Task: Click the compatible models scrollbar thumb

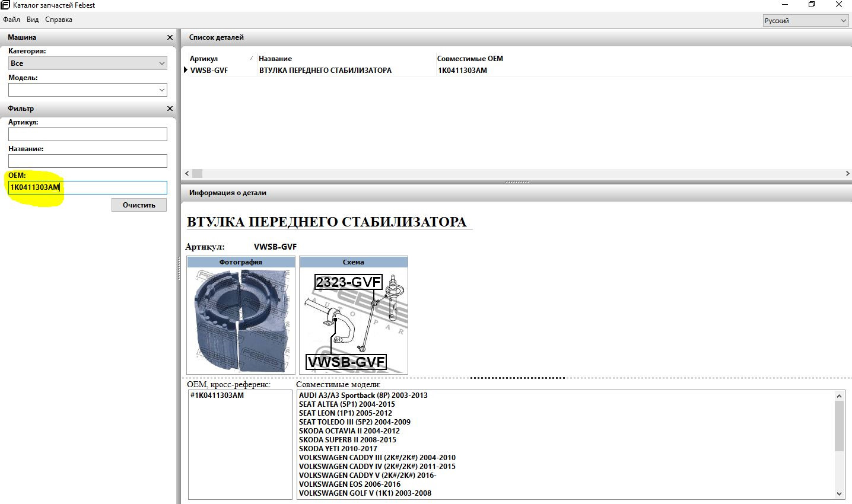Action: [839, 426]
